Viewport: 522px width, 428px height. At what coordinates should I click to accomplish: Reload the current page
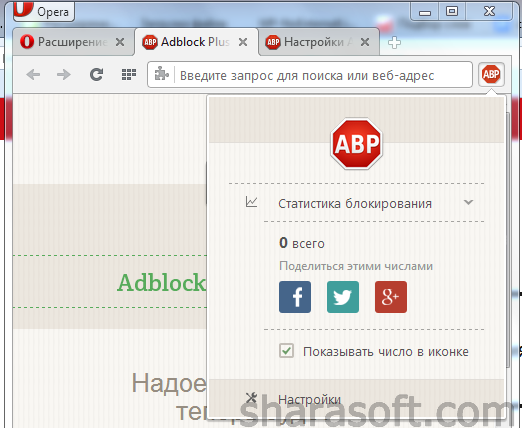click(x=96, y=74)
